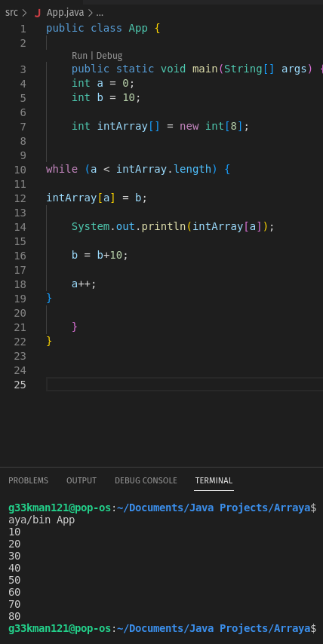The width and height of the screenshot is (323, 644).
Task: Click 'public class App' text on line 1
Action: 97,29
